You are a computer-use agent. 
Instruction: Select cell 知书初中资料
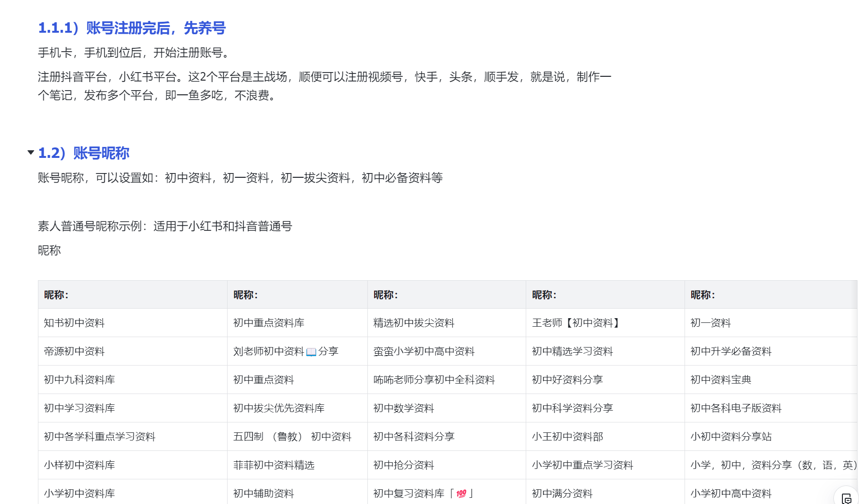pyautogui.click(x=133, y=323)
